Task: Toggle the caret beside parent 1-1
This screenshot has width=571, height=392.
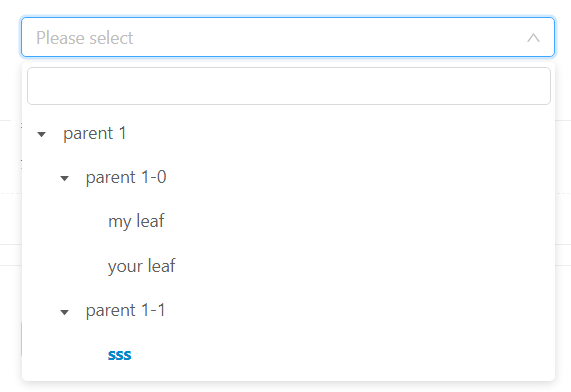Action: (x=64, y=312)
